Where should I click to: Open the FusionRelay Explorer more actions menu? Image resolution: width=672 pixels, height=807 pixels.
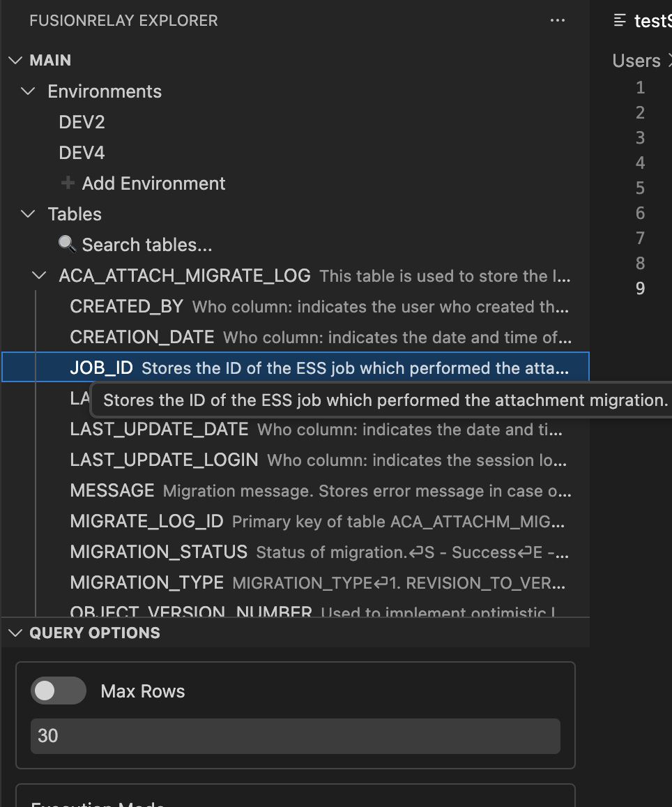tap(557, 21)
